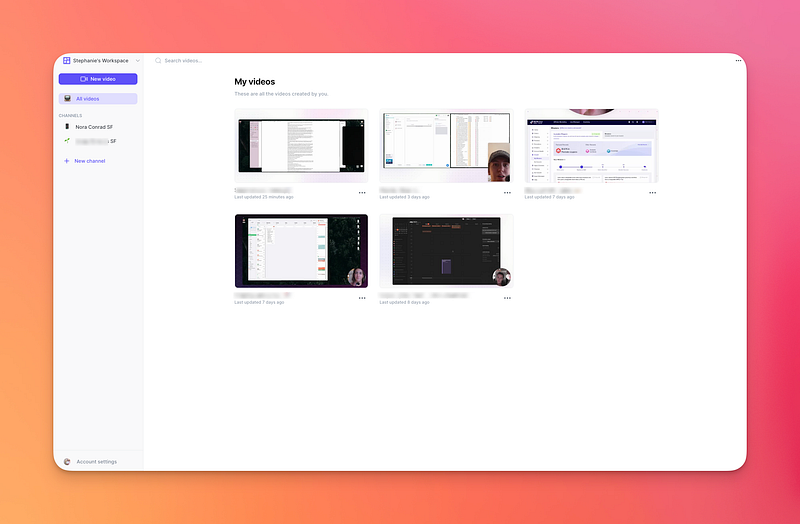Open options for the video updated 25 minutes ago
The image size is (800, 524).
pos(362,192)
